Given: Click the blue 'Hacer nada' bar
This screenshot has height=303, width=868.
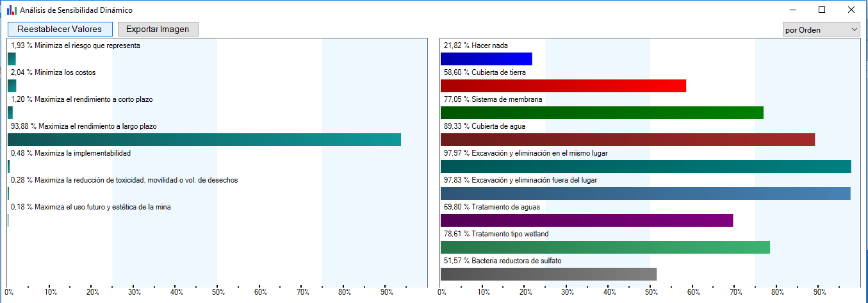Looking at the screenshot, I should (x=486, y=59).
